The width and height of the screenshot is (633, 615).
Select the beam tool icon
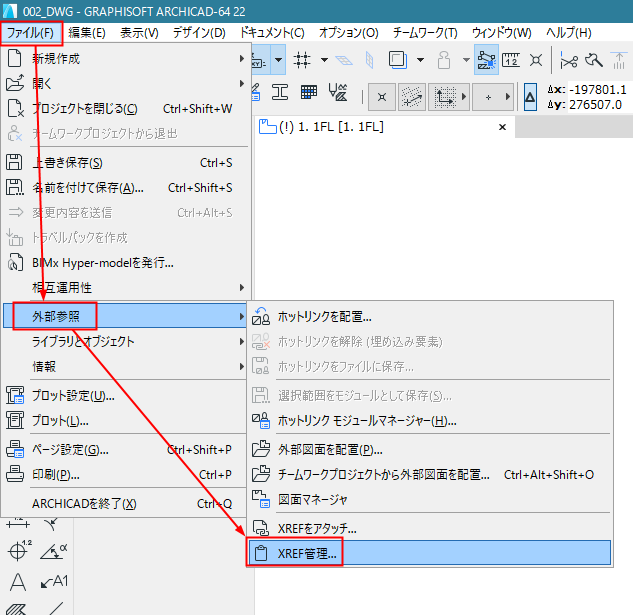coord(280,92)
